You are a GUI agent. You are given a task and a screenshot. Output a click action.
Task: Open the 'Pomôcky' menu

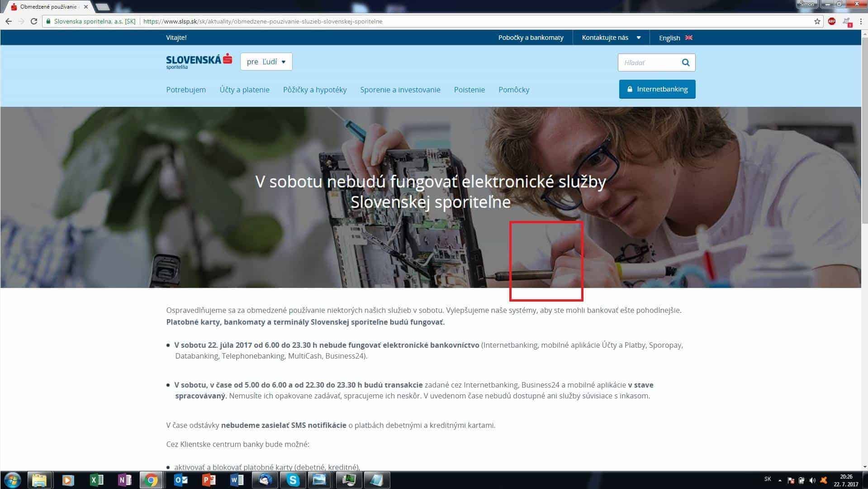(x=514, y=90)
